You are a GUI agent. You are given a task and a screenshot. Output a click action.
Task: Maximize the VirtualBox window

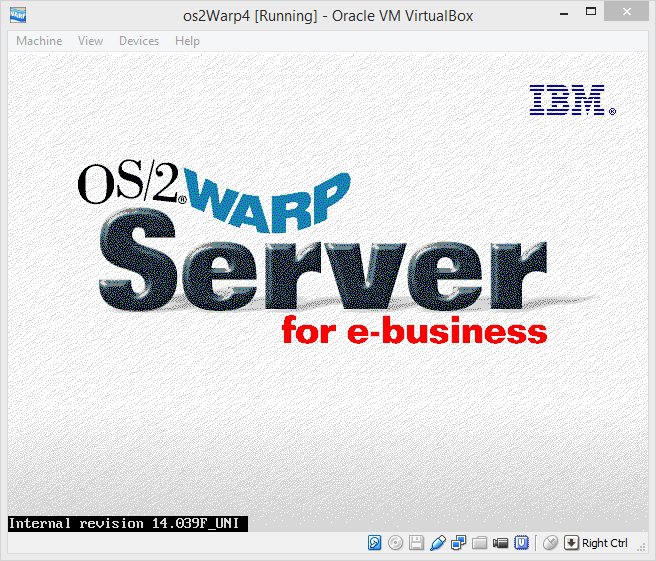coord(591,12)
